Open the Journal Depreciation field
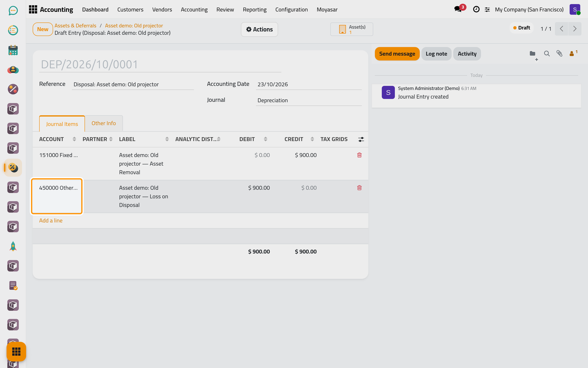 (x=309, y=100)
